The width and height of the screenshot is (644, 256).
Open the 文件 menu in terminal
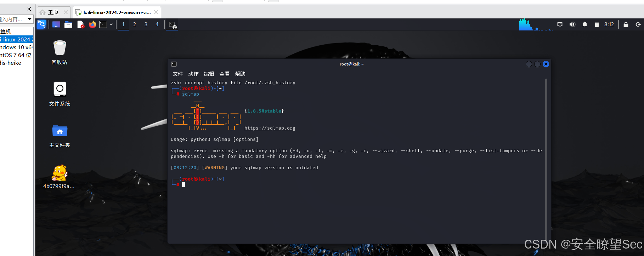(x=178, y=74)
